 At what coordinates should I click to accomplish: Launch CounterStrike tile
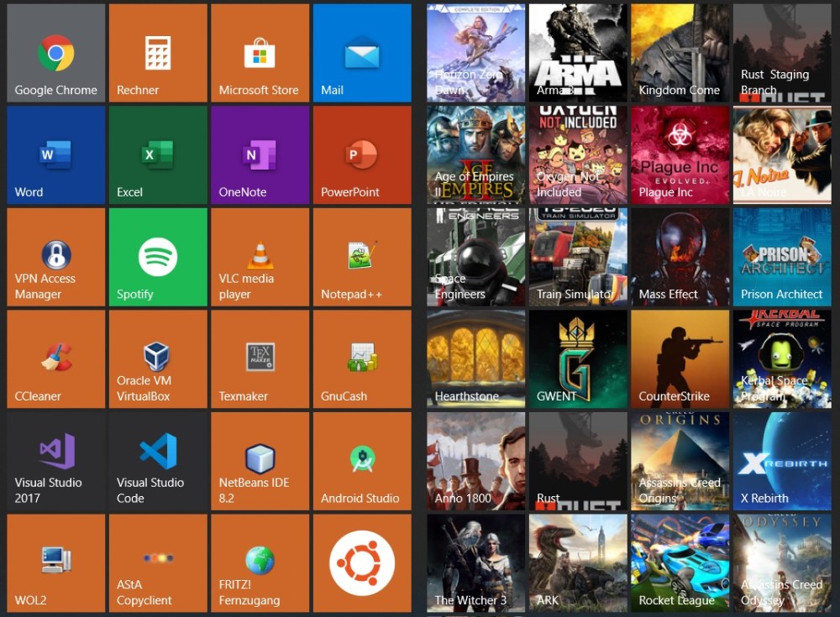click(680, 359)
